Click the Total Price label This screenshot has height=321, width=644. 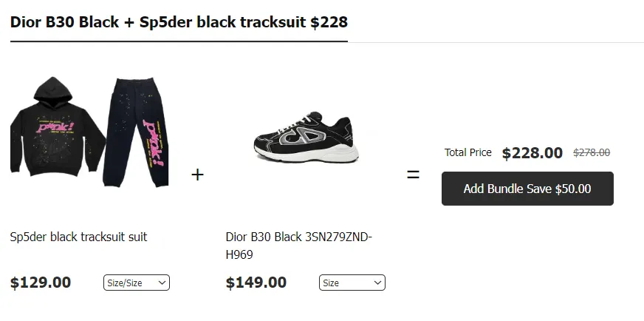pyautogui.click(x=467, y=152)
